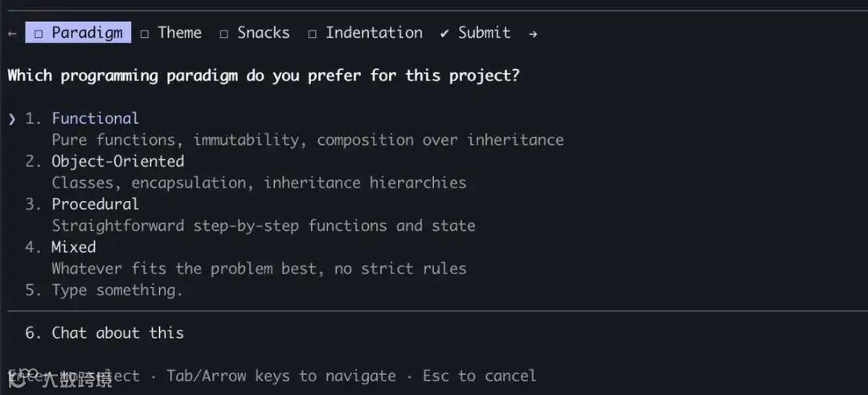The width and height of the screenshot is (868, 395).
Task: Open the Snacks tab
Action: coord(263,33)
